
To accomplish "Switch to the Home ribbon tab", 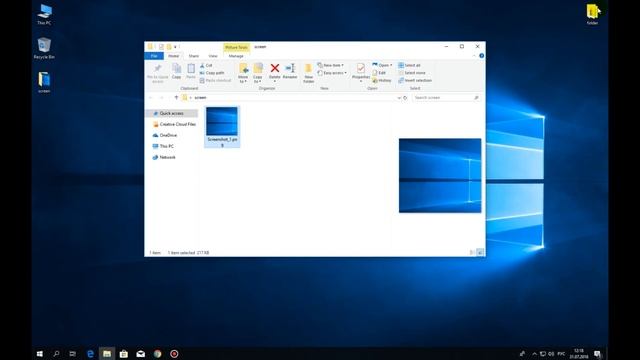I will pos(173,56).
